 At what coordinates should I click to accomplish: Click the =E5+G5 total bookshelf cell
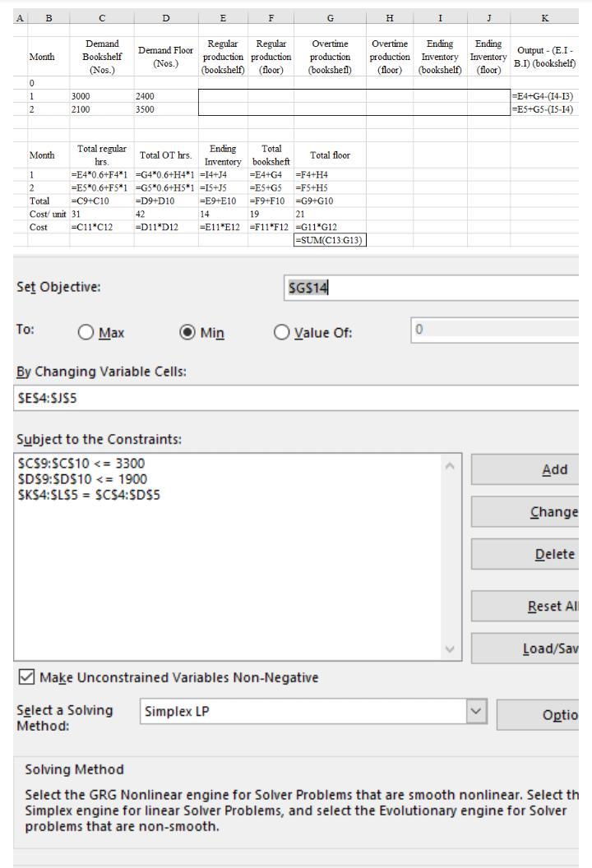(x=271, y=187)
